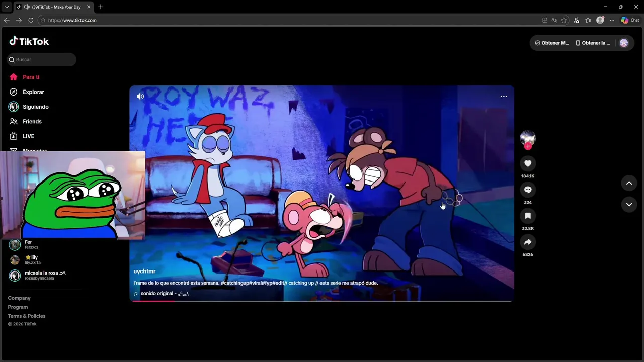View site info via lock icon
Viewport: 644px width, 362px height.
(43, 20)
